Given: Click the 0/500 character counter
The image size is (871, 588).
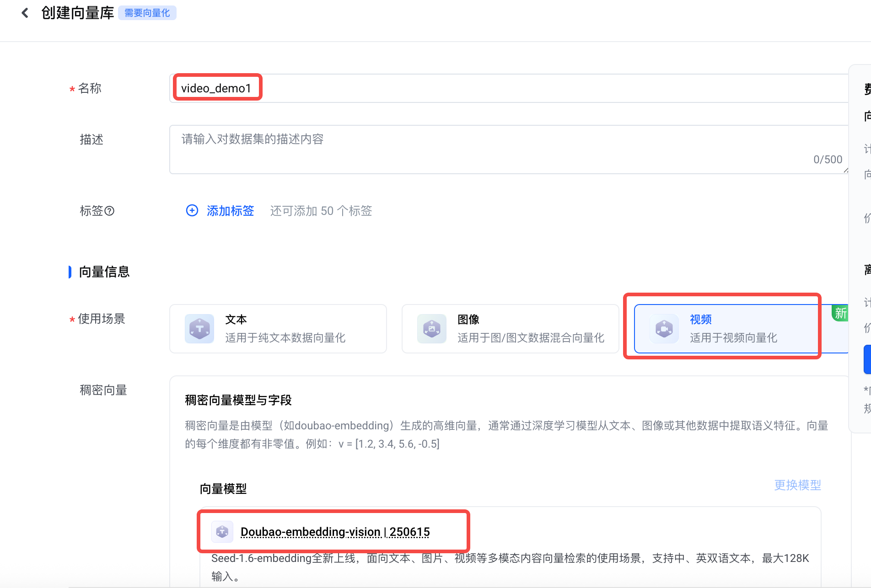Looking at the screenshot, I should point(828,160).
